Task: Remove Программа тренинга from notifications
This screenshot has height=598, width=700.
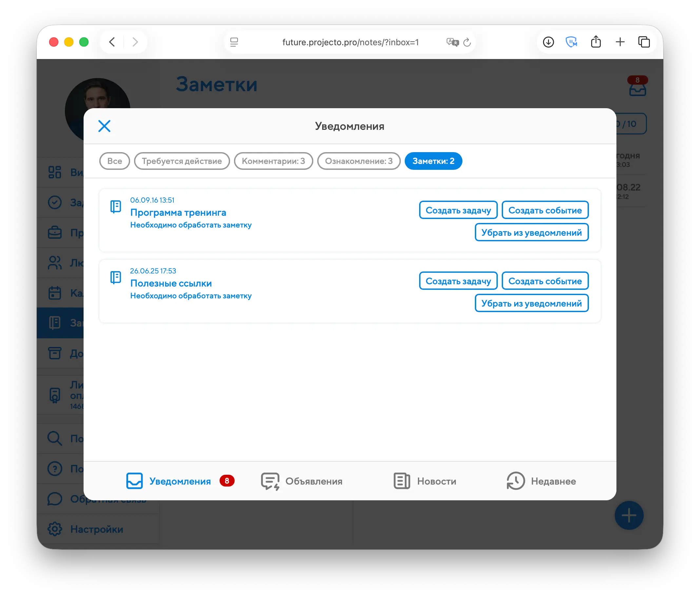Action: point(532,232)
